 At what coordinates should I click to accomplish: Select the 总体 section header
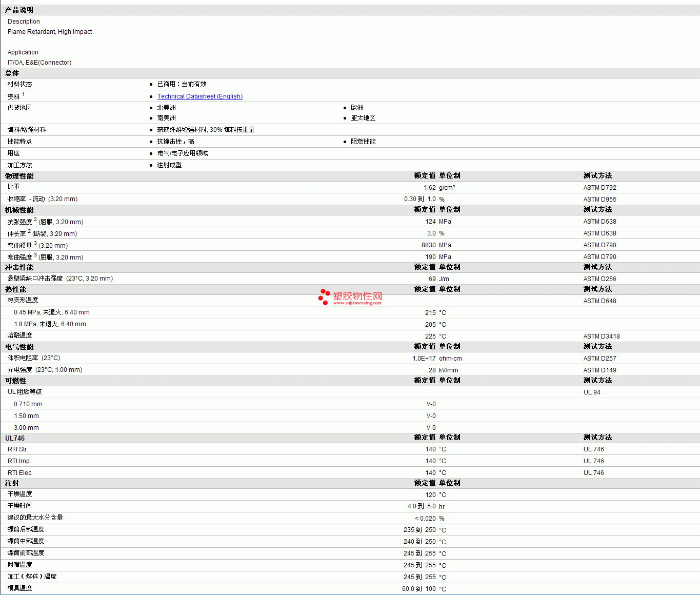(12, 73)
